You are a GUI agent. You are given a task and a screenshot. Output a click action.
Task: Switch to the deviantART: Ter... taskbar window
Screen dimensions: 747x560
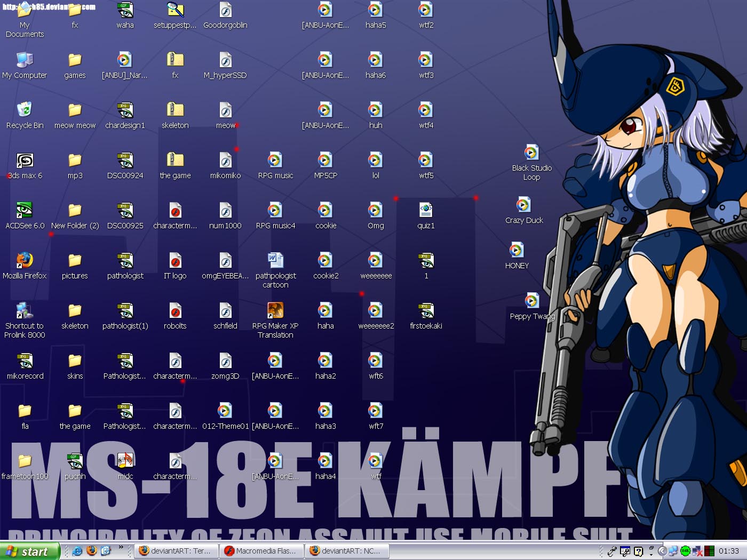point(176,551)
